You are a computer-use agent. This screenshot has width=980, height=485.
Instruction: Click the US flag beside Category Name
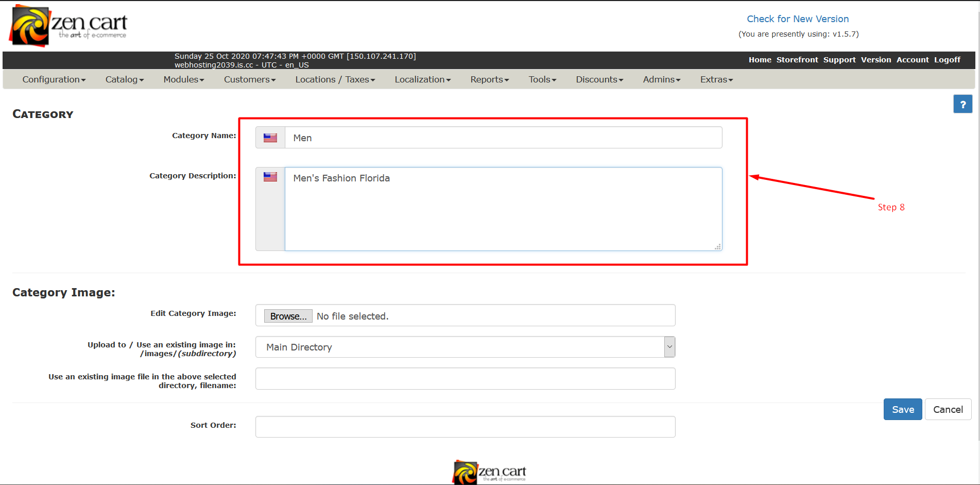tap(270, 138)
